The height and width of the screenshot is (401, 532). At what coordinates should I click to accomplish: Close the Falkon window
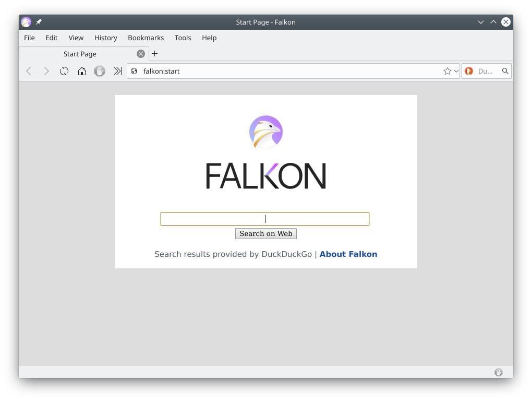506,22
